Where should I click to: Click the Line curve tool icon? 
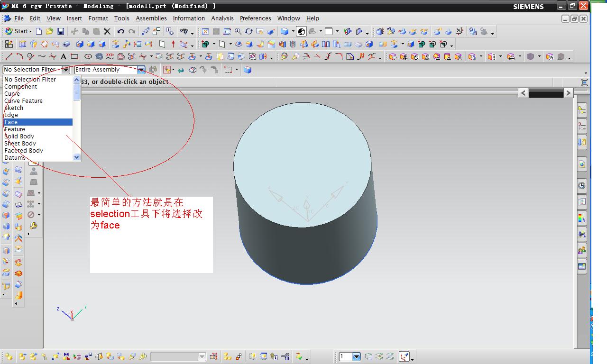click(x=9, y=57)
